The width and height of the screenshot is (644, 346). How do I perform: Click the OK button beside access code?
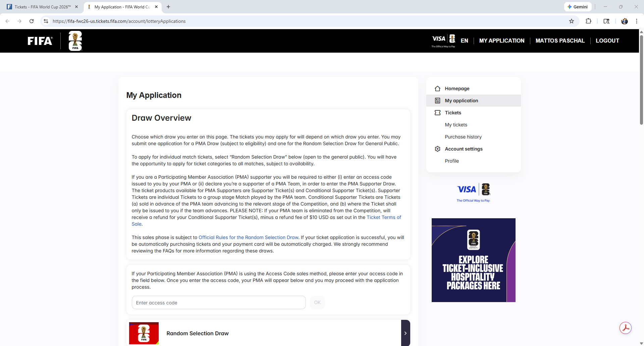coord(317,302)
